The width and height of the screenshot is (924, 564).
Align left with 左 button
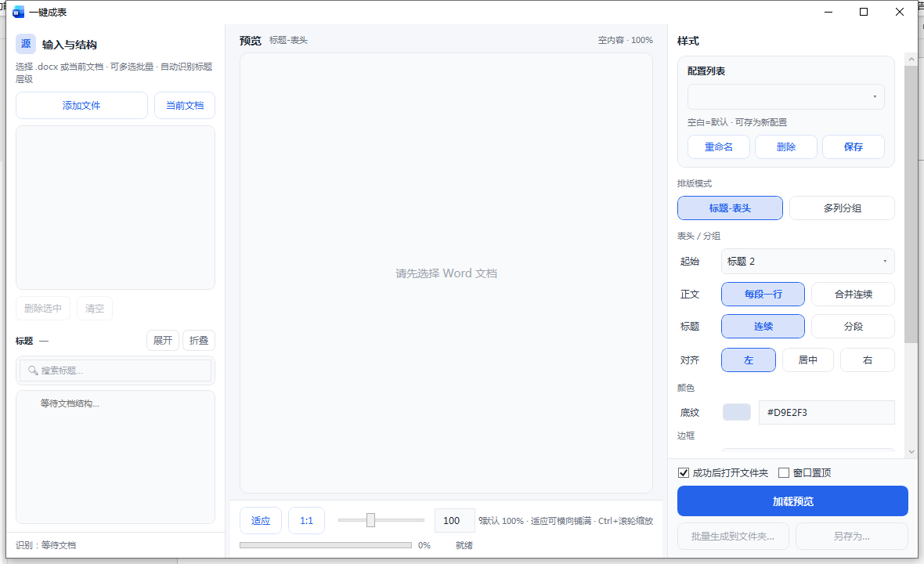click(x=749, y=360)
